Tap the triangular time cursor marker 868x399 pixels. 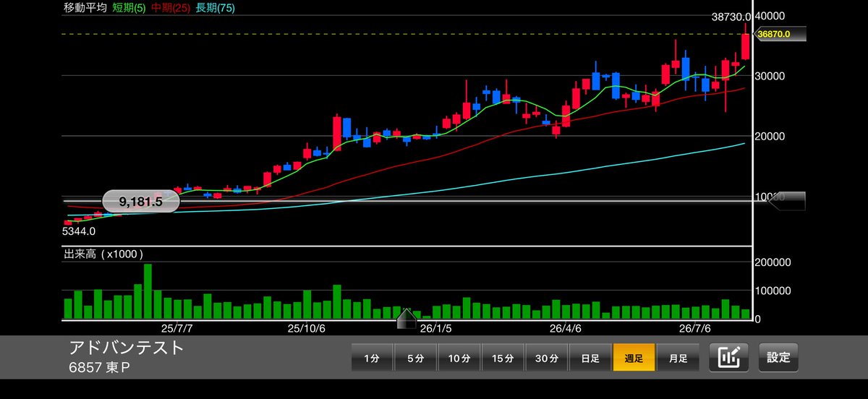407,318
